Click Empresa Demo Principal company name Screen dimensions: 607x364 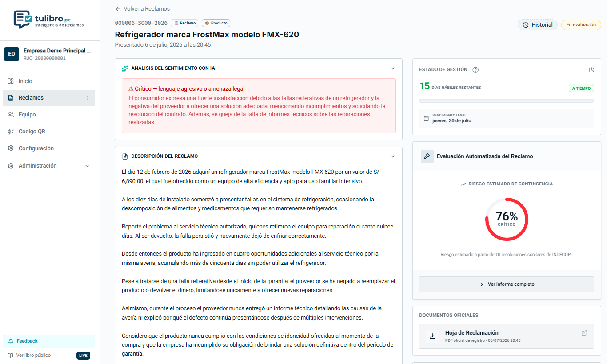pos(57,51)
